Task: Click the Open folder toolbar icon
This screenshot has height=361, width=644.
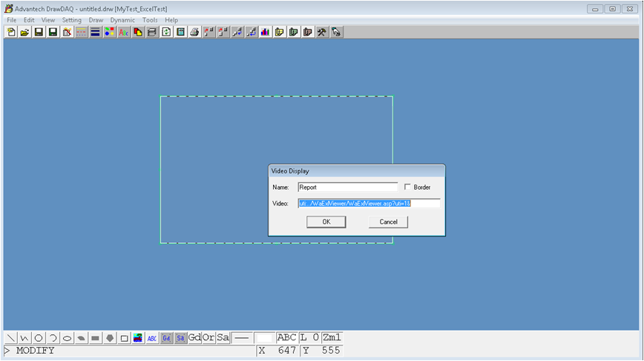Action: 24,32
